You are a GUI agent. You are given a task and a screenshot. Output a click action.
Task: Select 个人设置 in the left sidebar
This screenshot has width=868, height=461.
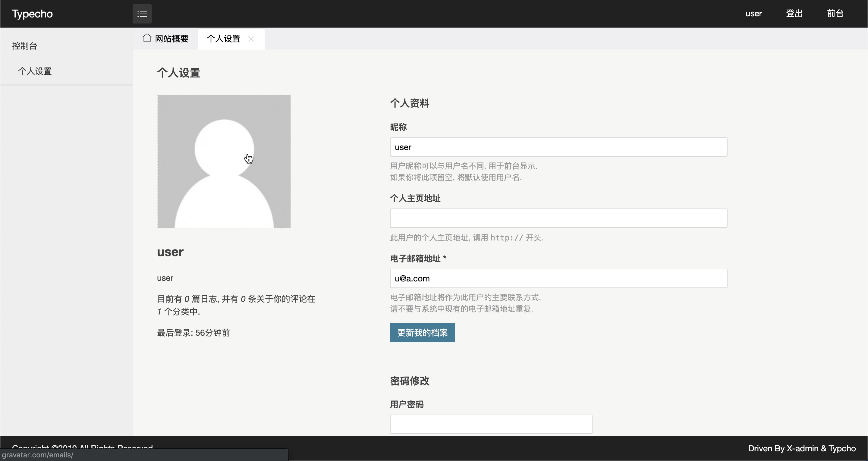pyautogui.click(x=35, y=71)
